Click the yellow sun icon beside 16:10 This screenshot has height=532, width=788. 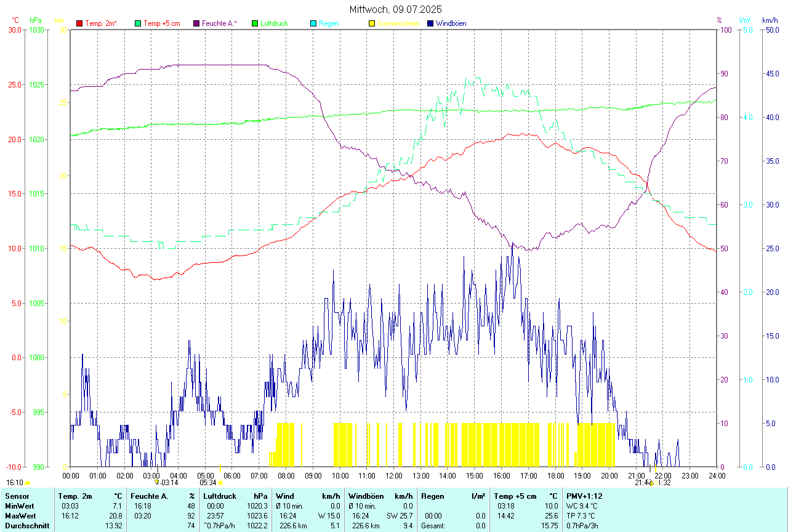point(27,483)
